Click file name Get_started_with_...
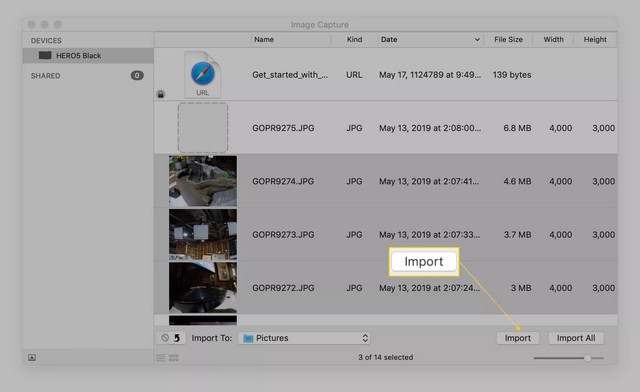640x392 pixels. (x=290, y=75)
